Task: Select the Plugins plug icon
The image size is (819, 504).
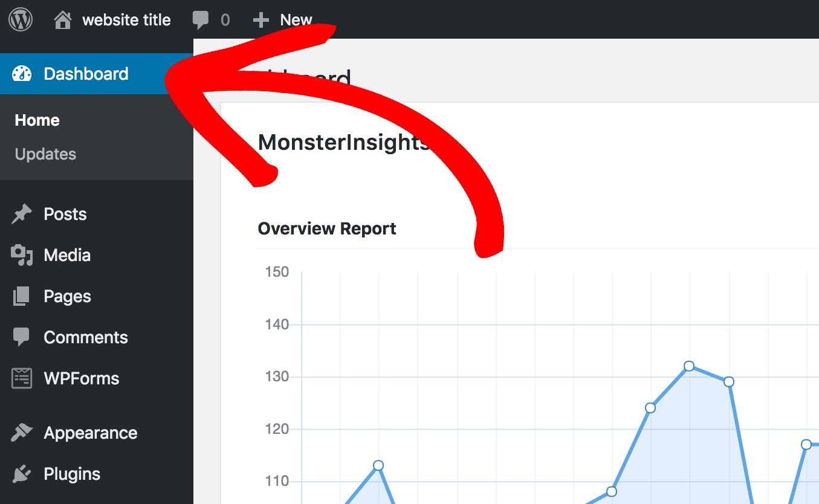Action: 21,473
